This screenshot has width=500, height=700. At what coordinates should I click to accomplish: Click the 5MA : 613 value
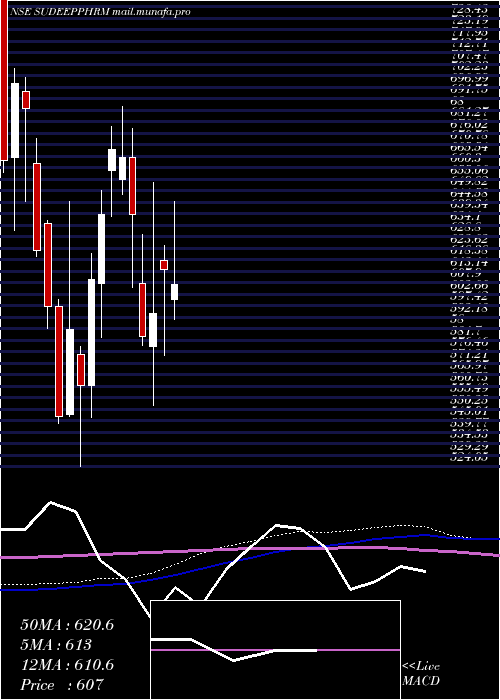[x=56, y=645]
